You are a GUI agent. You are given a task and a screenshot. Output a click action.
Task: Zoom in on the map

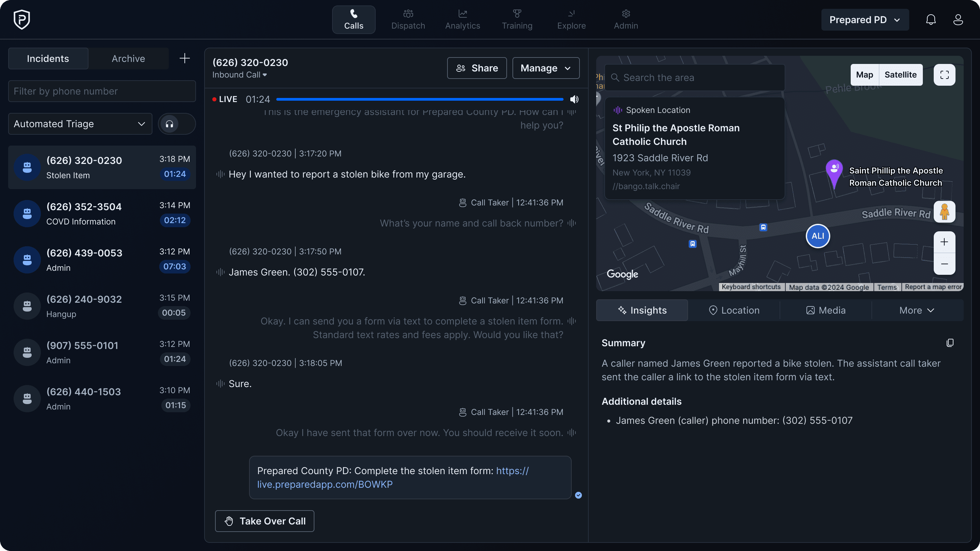click(944, 242)
